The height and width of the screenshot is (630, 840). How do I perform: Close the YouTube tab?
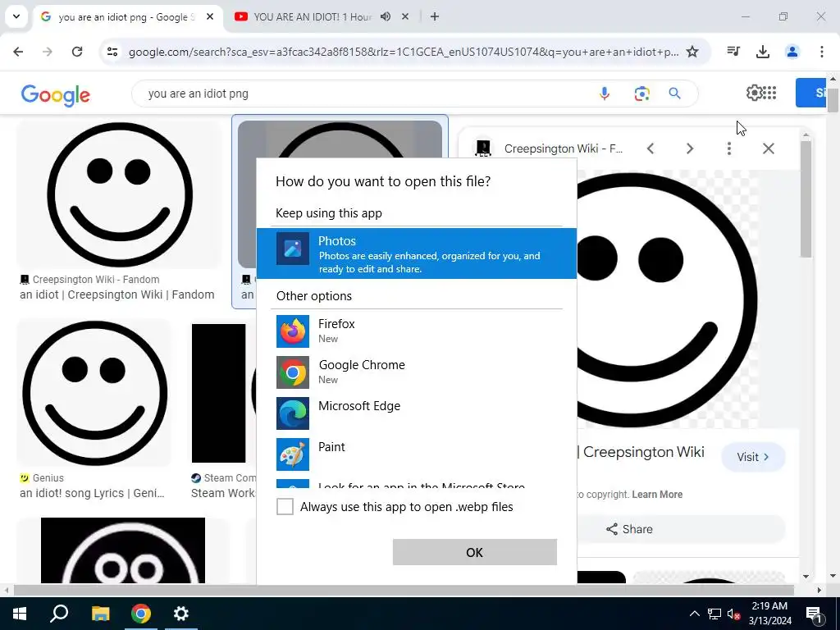point(405,16)
